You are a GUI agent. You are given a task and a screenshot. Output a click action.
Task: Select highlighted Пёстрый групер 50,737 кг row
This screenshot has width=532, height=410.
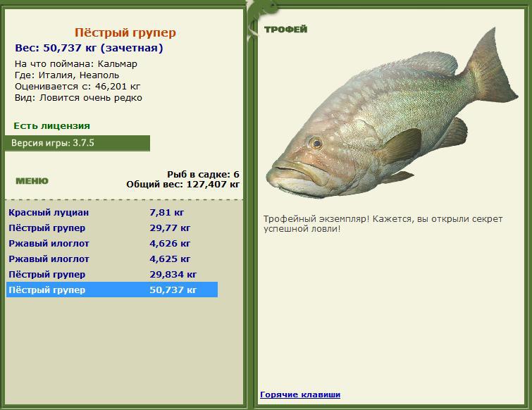[112, 290]
